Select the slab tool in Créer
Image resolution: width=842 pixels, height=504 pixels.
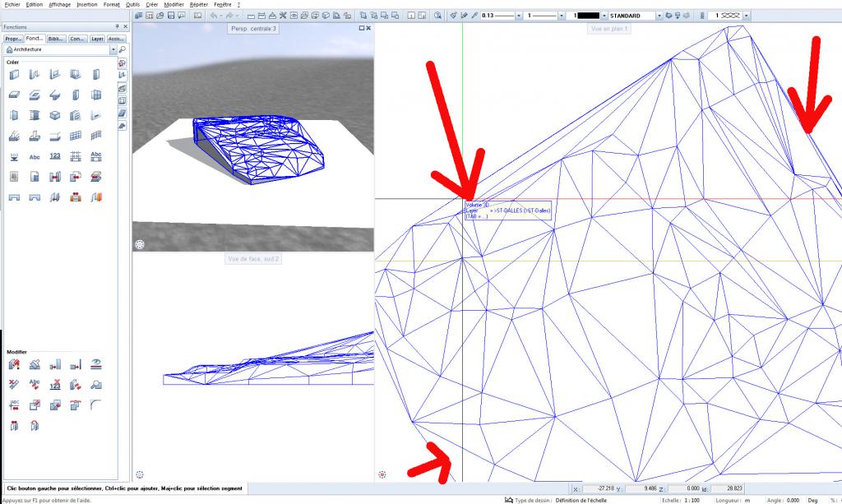14,95
